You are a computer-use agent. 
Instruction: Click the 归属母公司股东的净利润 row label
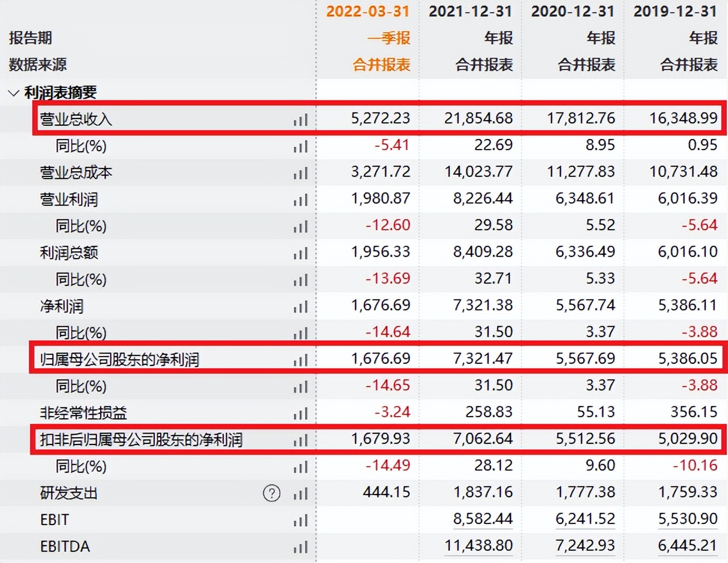coord(119,359)
